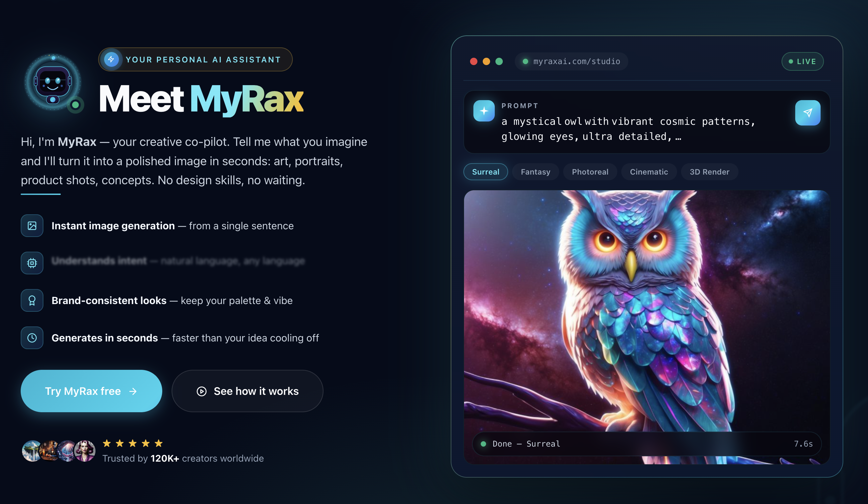Select the Surreal style chip
This screenshot has width=868, height=504.
pos(486,172)
